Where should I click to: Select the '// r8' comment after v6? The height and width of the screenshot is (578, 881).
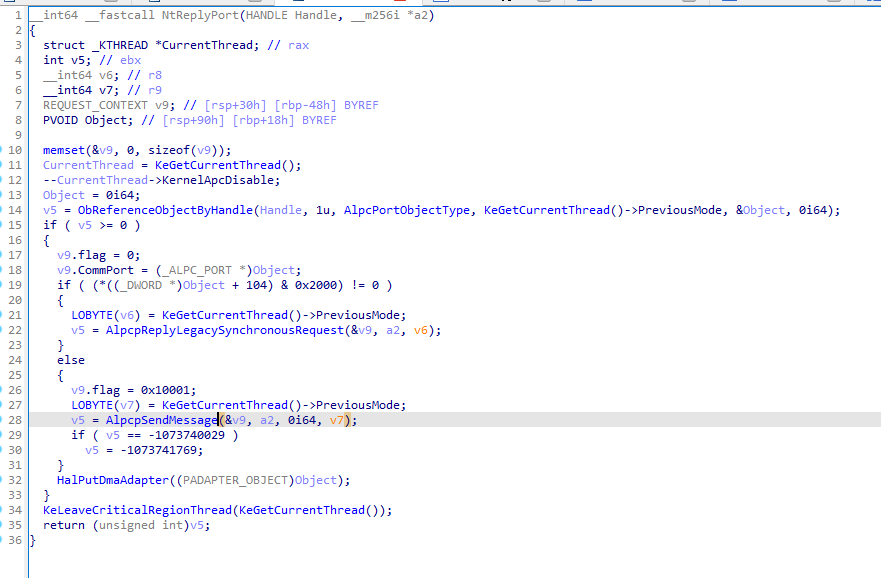144,75
